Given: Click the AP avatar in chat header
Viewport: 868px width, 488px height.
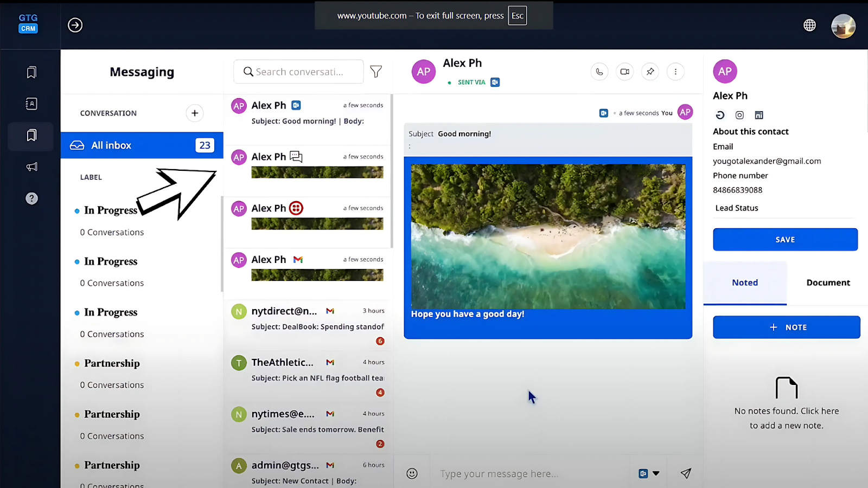Looking at the screenshot, I should point(424,72).
